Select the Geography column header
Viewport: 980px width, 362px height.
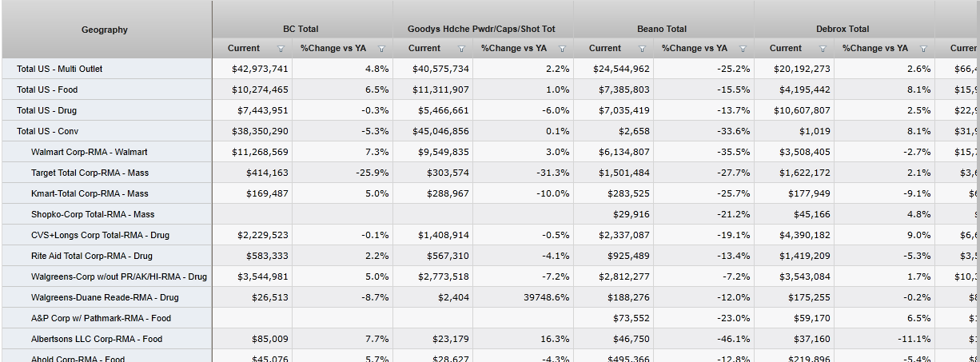[x=105, y=30]
